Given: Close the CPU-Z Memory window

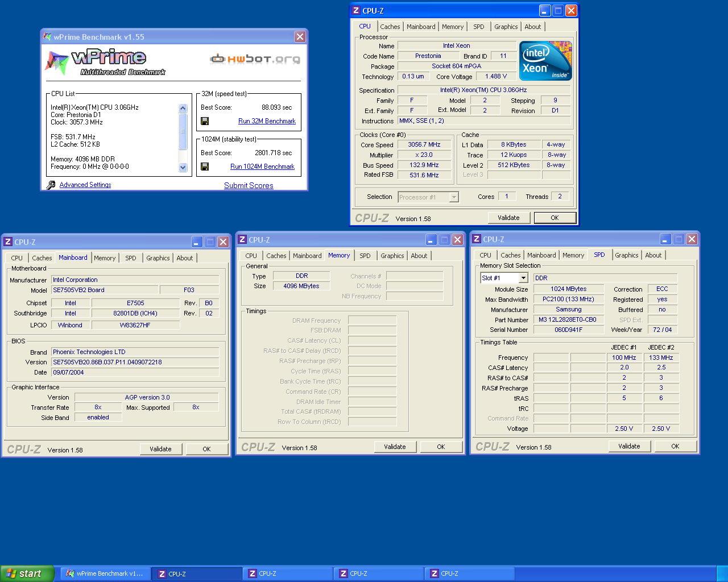Looking at the screenshot, I should coord(457,240).
